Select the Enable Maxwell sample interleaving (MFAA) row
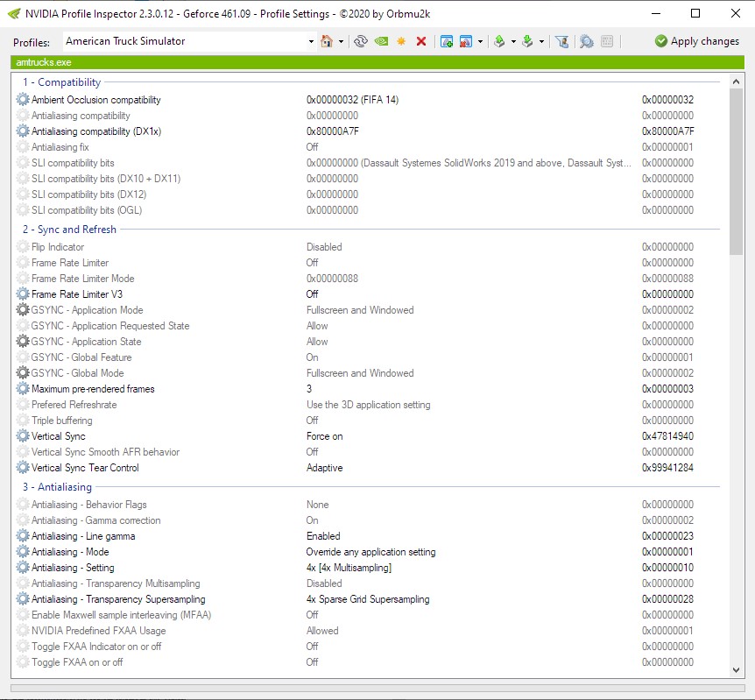The width and height of the screenshot is (755, 700). click(366, 615)
